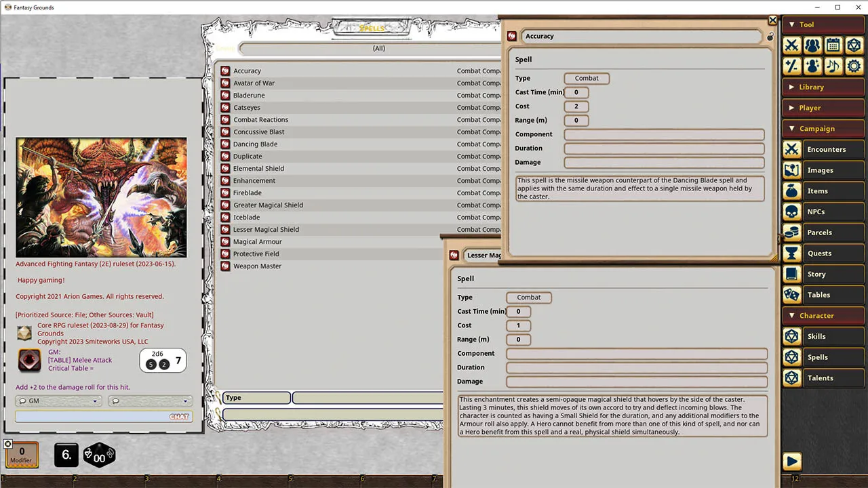The width and height of the screenshot is (868, 488).
Task: Click the Cost field in Accuracy spell
Action: pyautogui.click(x=576, y=106)
